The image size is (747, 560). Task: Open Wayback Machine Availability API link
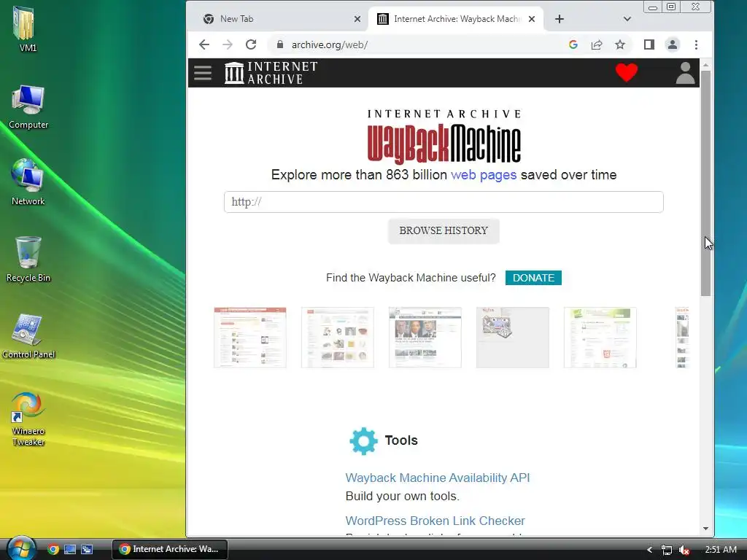(x=438, y=478)
